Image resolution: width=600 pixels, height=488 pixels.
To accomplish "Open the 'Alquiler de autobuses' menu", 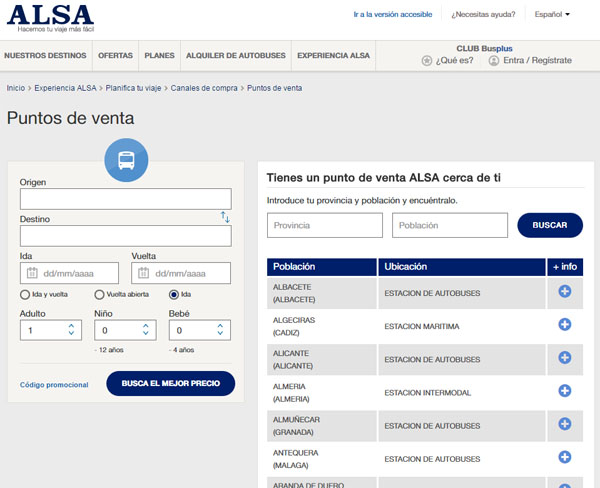I will click(235, 55).
